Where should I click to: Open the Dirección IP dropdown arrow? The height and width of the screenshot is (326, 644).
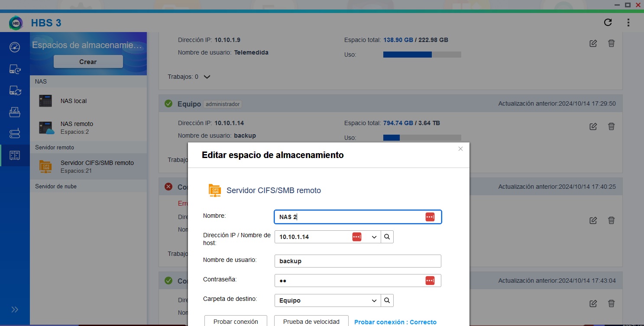(374, 237)
